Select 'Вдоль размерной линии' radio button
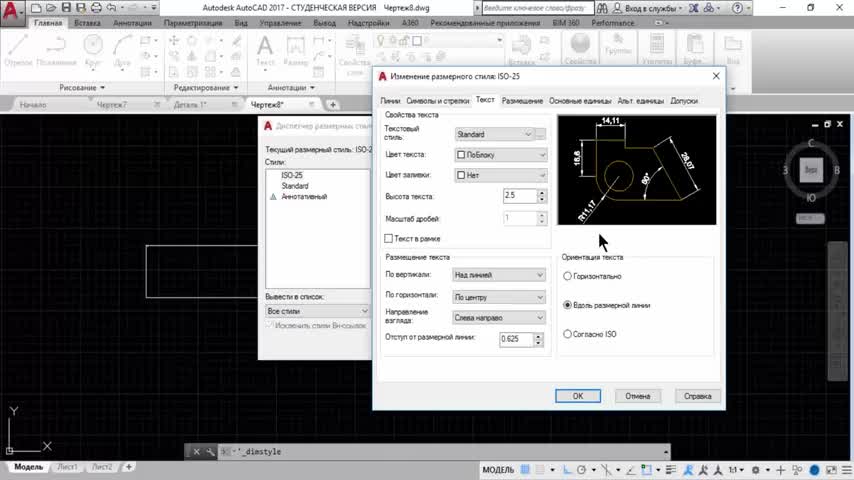The width and height of the screenshot is (854, 480). 567,305
